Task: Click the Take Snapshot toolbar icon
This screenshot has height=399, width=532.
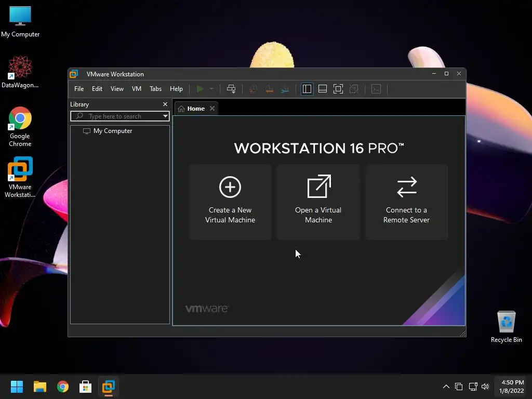Action: (253, 89)
